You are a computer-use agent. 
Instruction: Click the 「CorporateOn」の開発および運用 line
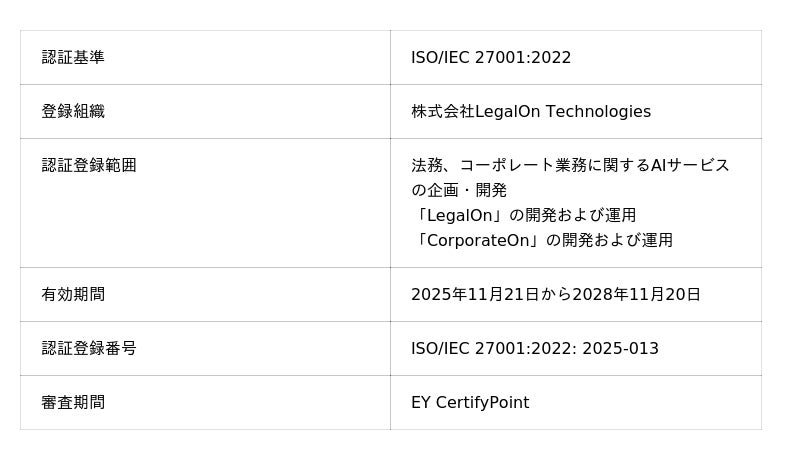[x=542, y=241]
